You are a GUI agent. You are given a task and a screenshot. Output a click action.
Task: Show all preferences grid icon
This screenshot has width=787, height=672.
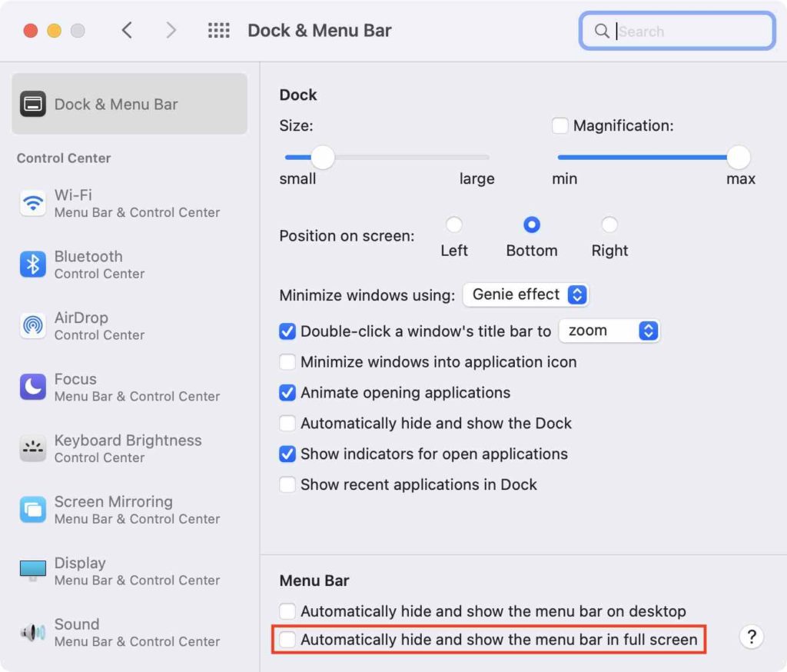click(219, 30)
